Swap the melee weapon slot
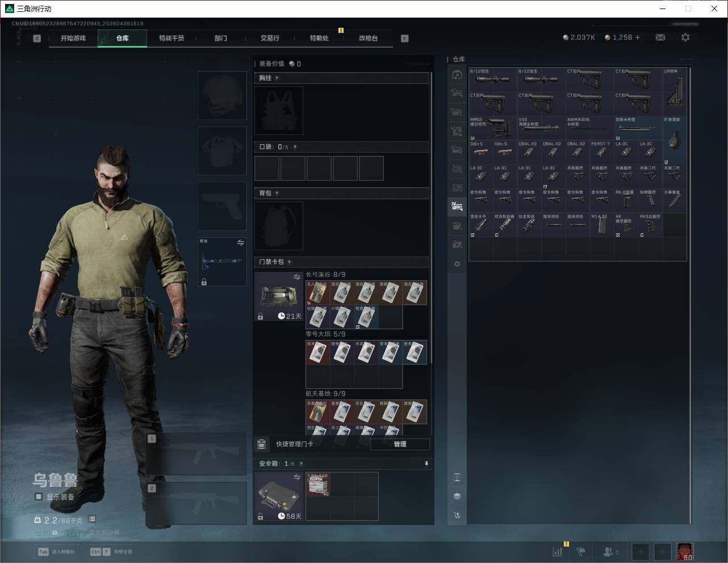This screenshot has height=563, width=728. 240,242
